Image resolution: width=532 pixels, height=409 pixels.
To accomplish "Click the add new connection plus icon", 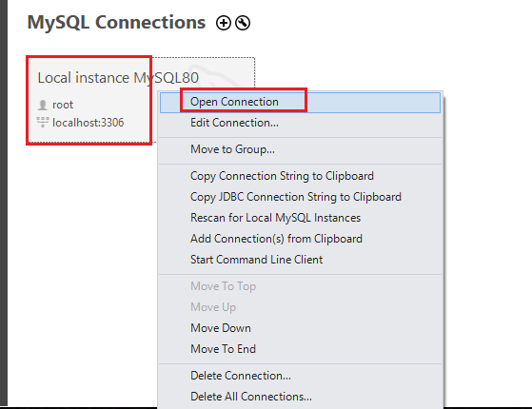I will [224, 23].
